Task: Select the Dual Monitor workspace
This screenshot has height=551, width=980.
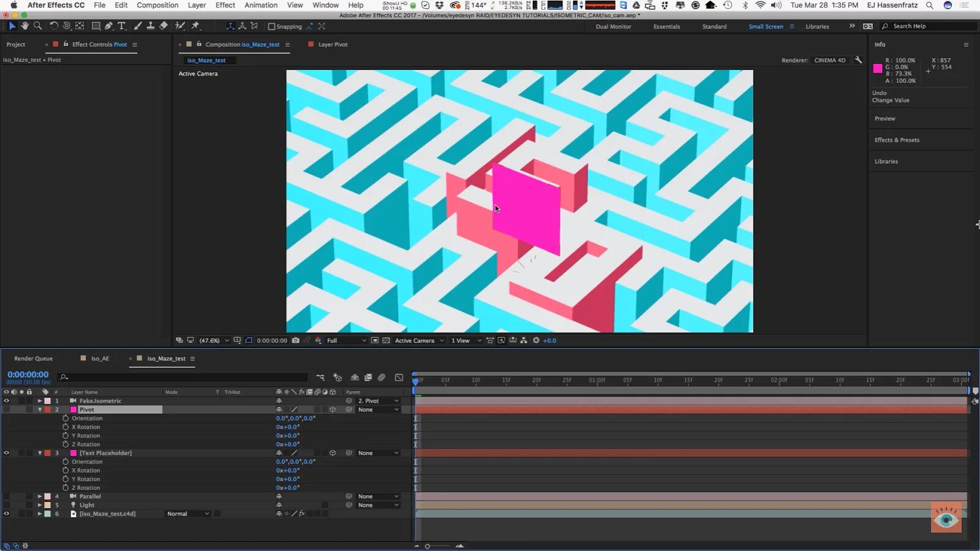Action: coord(613,26)
